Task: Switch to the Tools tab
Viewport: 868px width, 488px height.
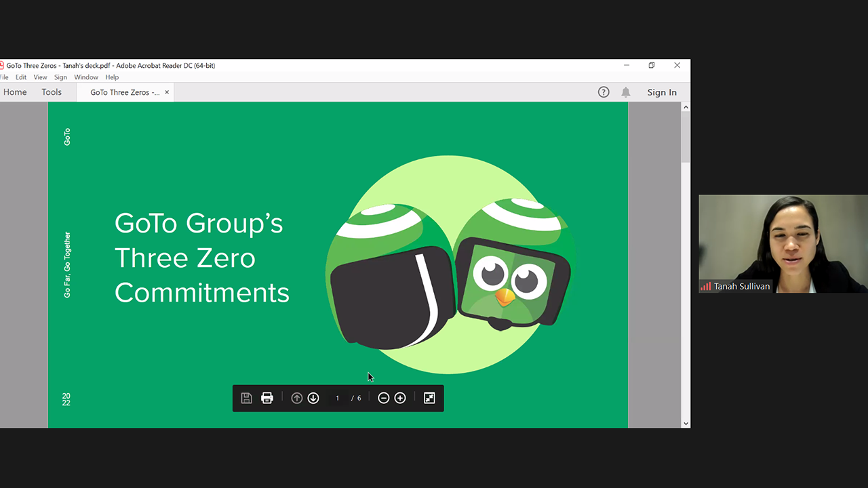Action: (52, 92)
